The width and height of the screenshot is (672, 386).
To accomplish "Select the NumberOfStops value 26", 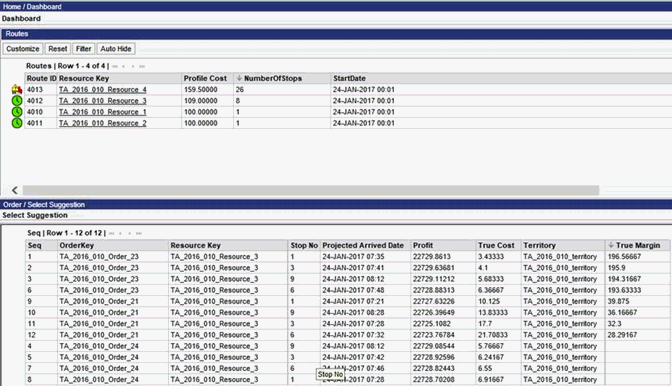I will [239, 90].
